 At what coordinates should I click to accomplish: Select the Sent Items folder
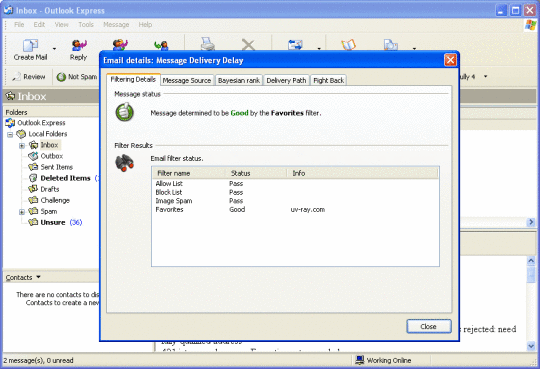pyautogui.click(x=56, y=167)
